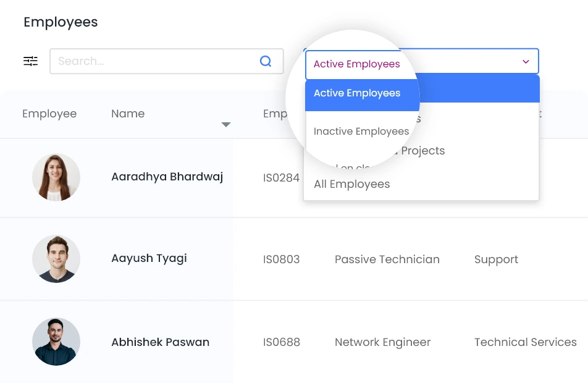
Task: Click the Network Engineer designation cell
Action: tap(382, 342)
